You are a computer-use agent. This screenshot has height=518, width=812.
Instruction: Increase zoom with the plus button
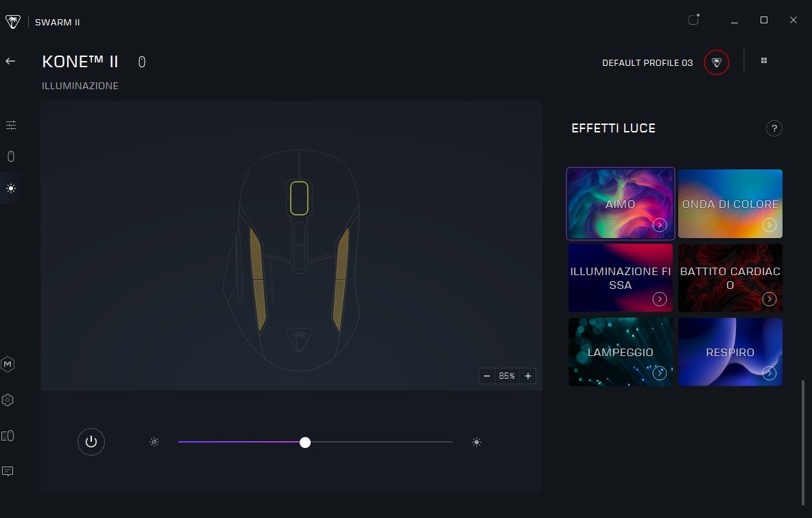coord(527,376)
